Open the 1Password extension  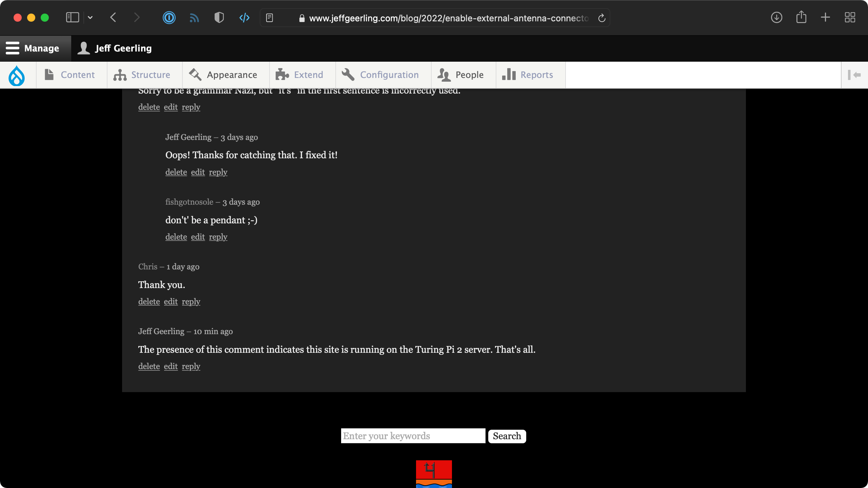169,18
